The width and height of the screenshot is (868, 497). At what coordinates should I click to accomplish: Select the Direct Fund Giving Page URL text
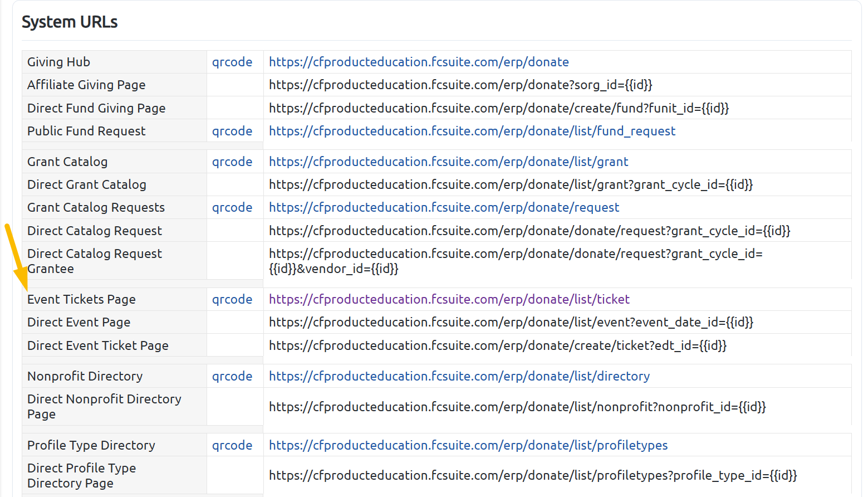tap(499, 108)
